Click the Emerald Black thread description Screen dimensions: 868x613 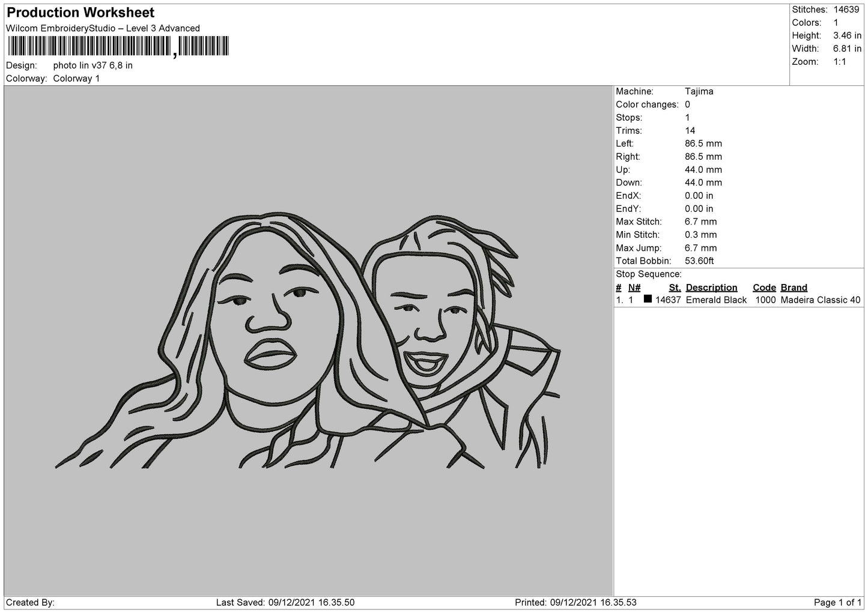point(716,300)
